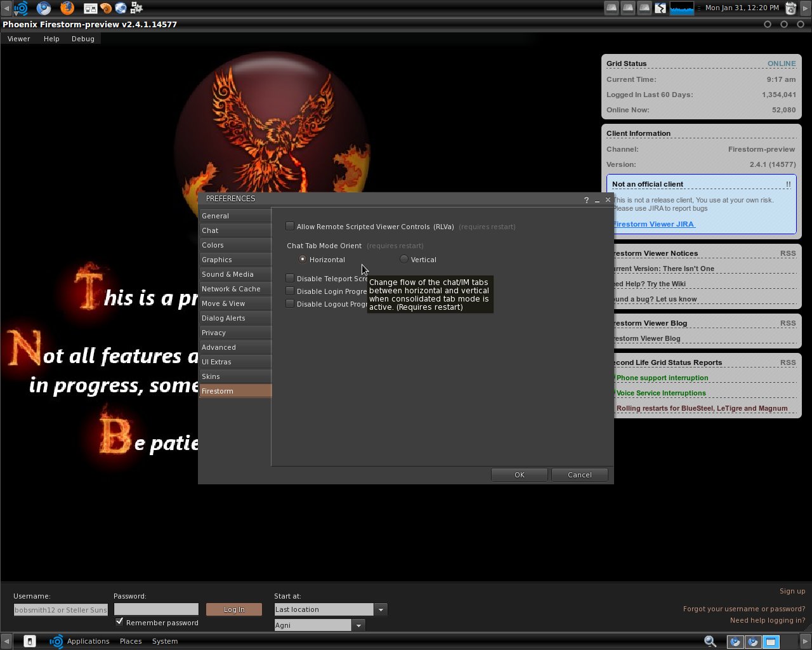Click the Sign up link

pos(792,591)
